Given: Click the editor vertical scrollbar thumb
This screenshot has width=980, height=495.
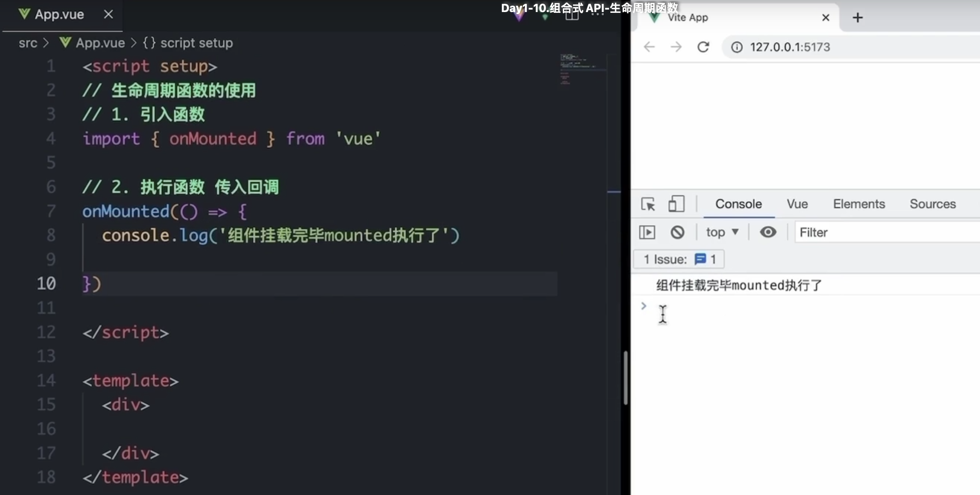Looking at the screenshot, I should point(625,377).
